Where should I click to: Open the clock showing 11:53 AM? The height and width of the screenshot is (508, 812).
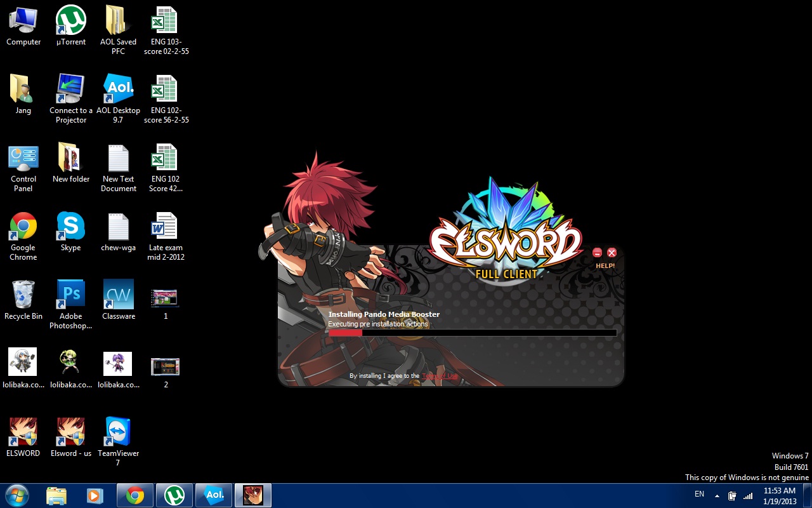pos(780,496)
